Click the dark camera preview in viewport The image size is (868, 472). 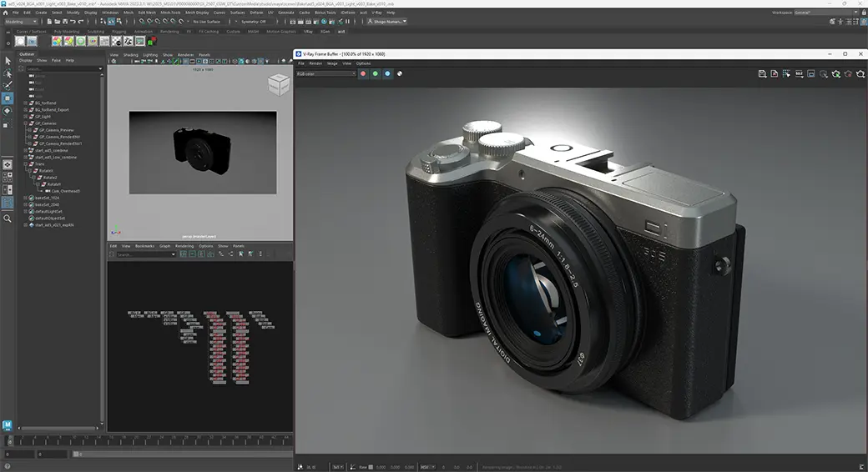[x=203, y=153]
